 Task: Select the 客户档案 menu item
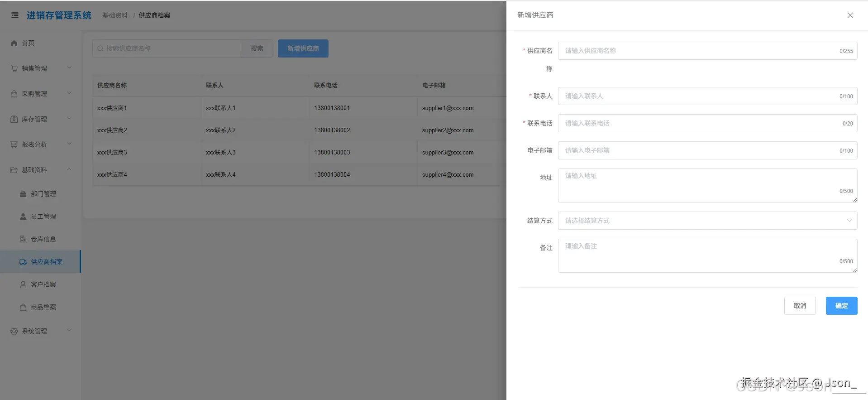[41, 284]
